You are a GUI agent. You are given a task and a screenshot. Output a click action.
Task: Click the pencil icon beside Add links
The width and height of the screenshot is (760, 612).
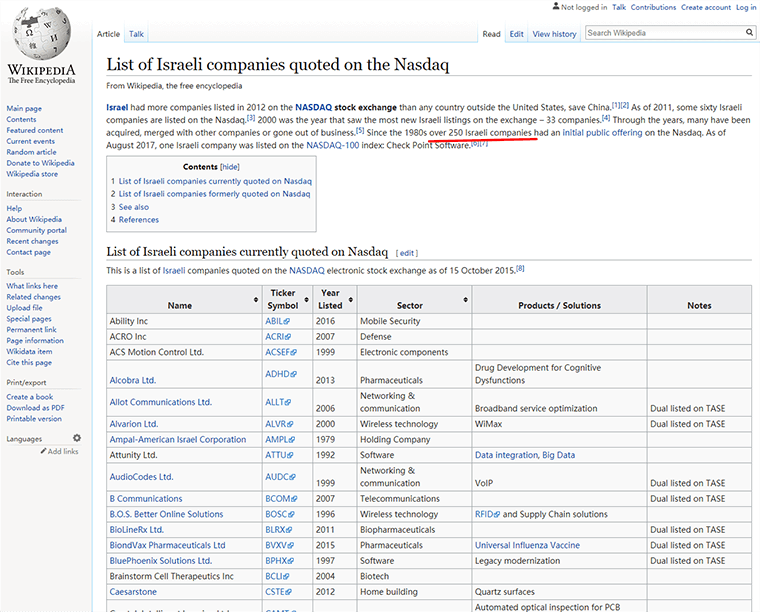pos(43,451)
